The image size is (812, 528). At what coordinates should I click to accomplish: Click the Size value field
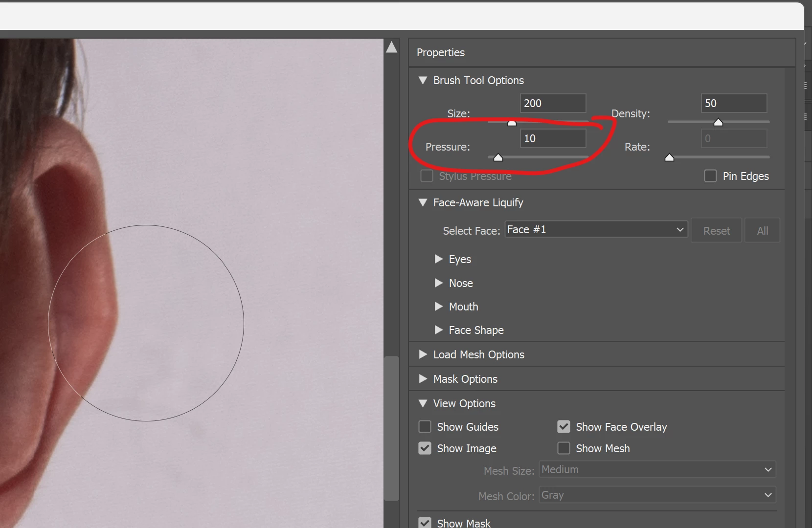(x=553, y=103)
